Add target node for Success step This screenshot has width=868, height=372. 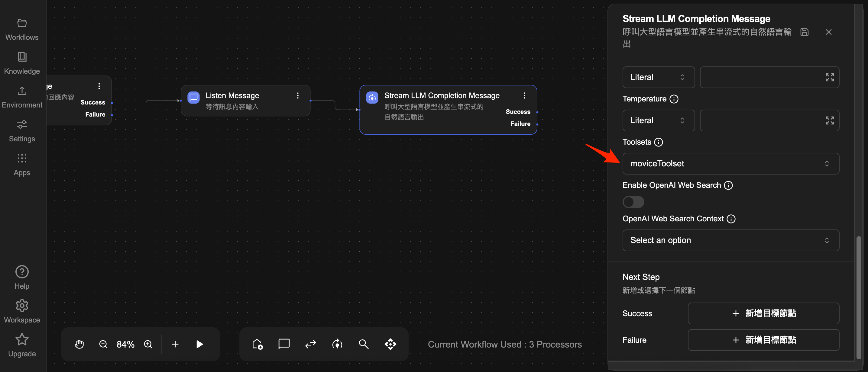(x=763, y=313)
